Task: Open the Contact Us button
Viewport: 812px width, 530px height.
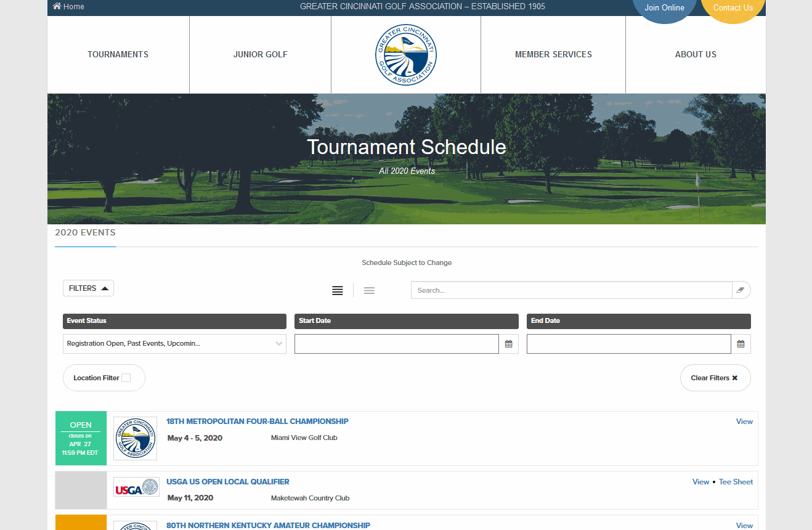Action: (733, 8)
